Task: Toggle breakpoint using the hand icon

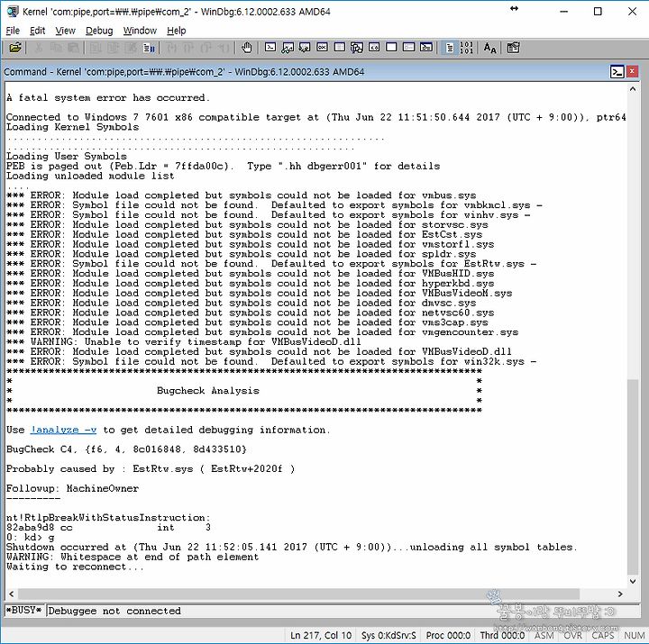Action: click(x=247, y=48)
